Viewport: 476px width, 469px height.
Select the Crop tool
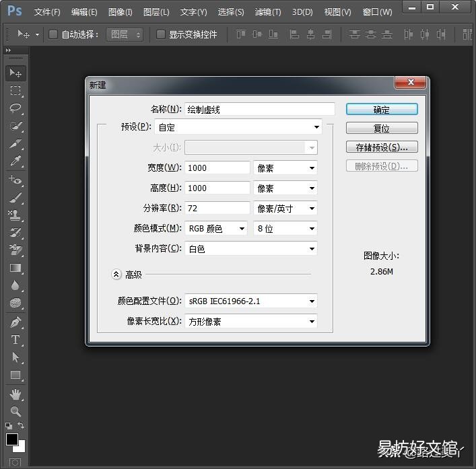click(15, 143)
